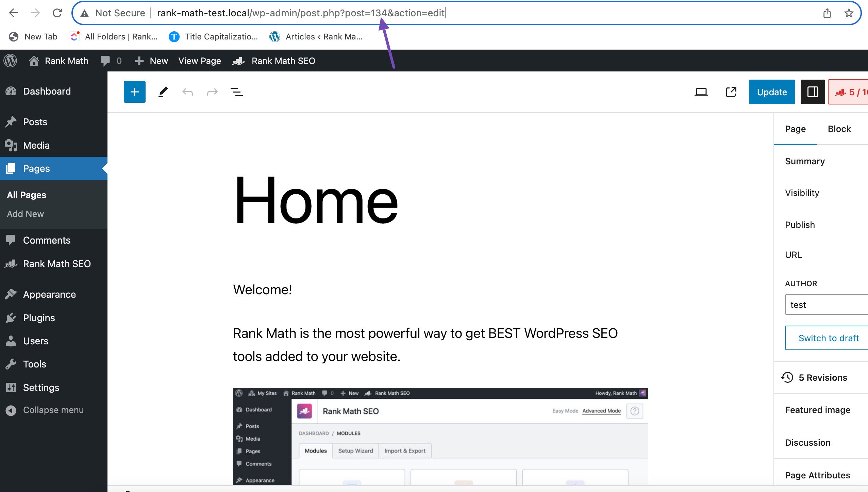The width and height of the screenshot is (868, 492).
Task: Click the list view document icon
Action: coord(237,92)
